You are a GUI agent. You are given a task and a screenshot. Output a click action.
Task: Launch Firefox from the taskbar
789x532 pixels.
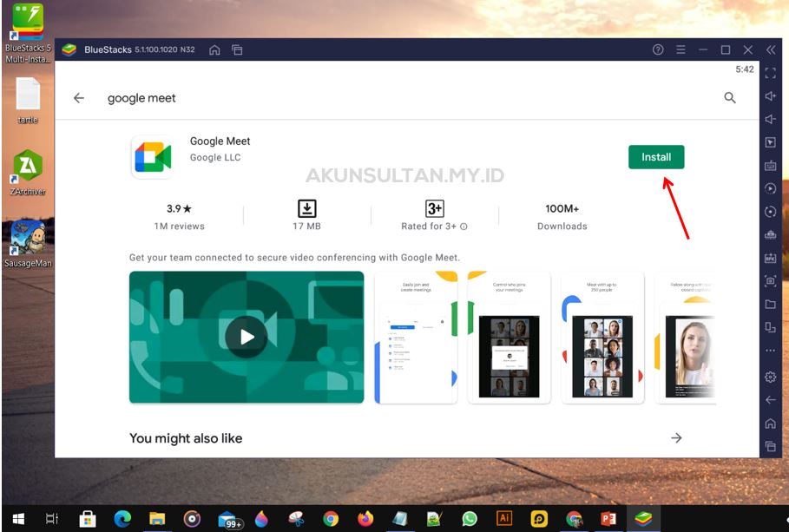pyautogui.click(x=365, y=518)
